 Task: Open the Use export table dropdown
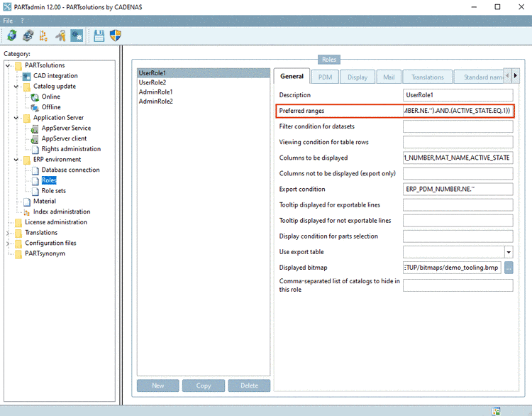(x=509, y=252)
